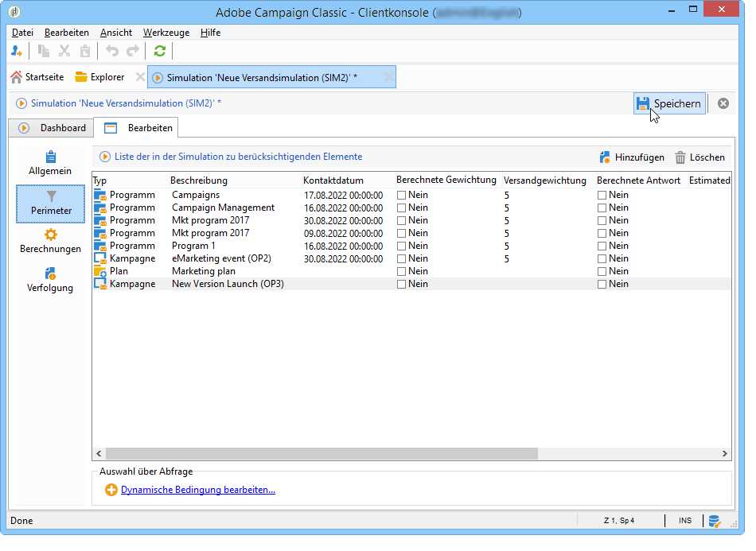Click the horizontal scrollbar thumb
The height and width of the screenshot is (551, 756).
[321, 453]
